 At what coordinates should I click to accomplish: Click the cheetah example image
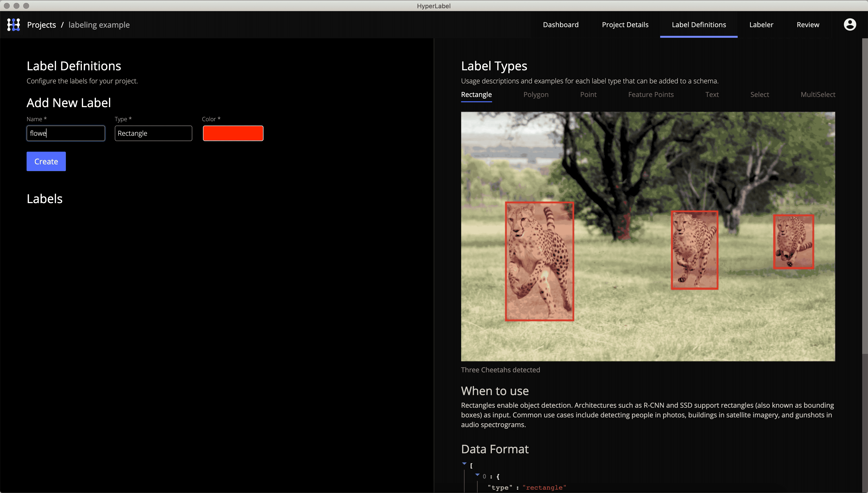(648, 236)
